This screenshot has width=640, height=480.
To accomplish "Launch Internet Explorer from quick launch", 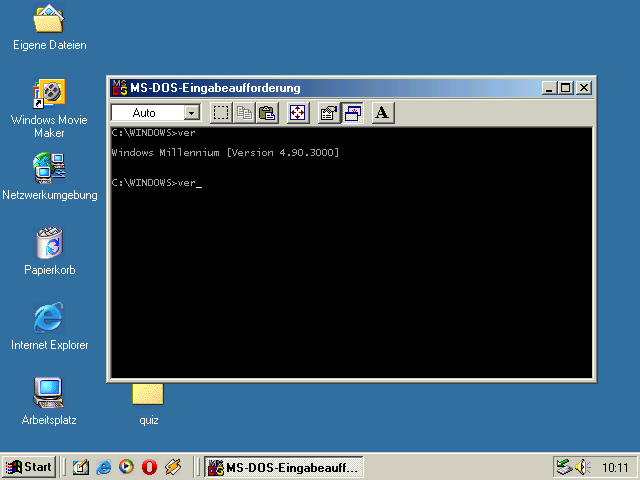I will click(x=104, y=467).
